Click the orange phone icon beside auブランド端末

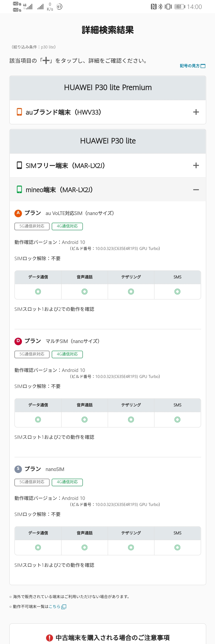[x=19, y=112]
